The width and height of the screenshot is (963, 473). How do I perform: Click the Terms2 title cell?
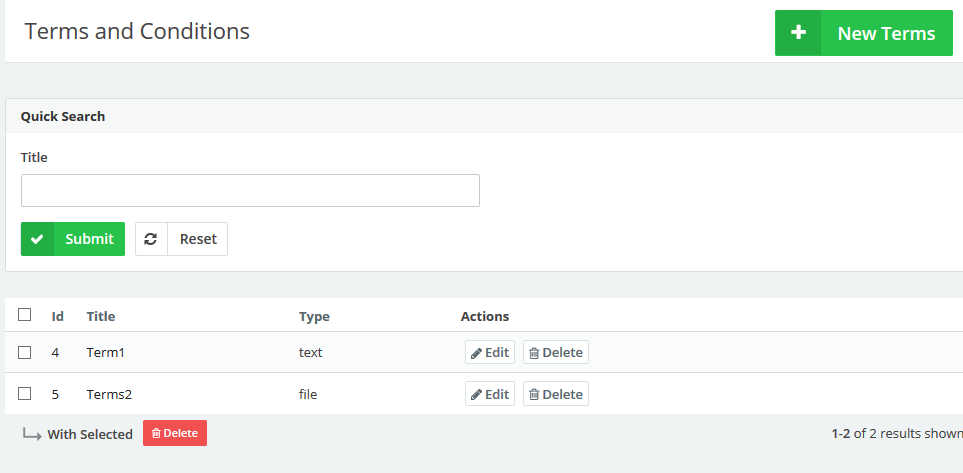click(109, 394)
